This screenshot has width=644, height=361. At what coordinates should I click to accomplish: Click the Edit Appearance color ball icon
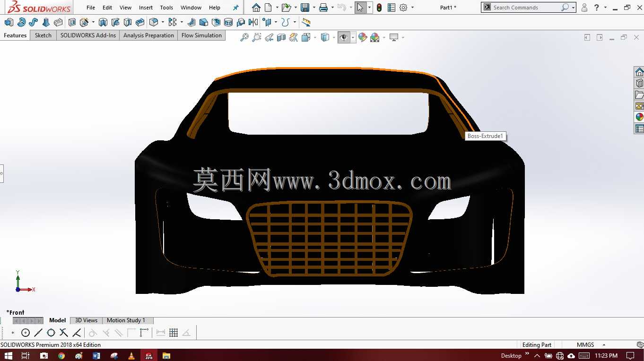363,37
